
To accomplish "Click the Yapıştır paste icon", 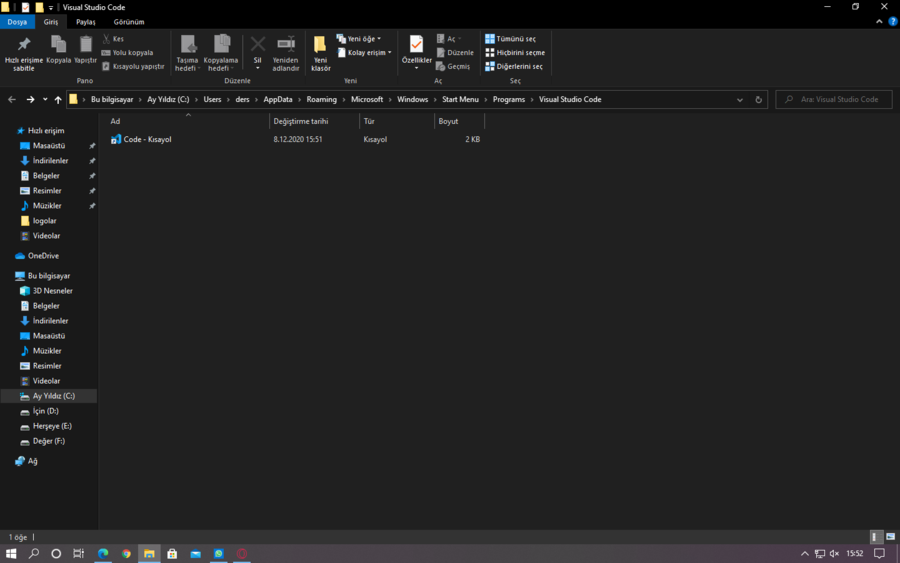I will pos(86,49).
